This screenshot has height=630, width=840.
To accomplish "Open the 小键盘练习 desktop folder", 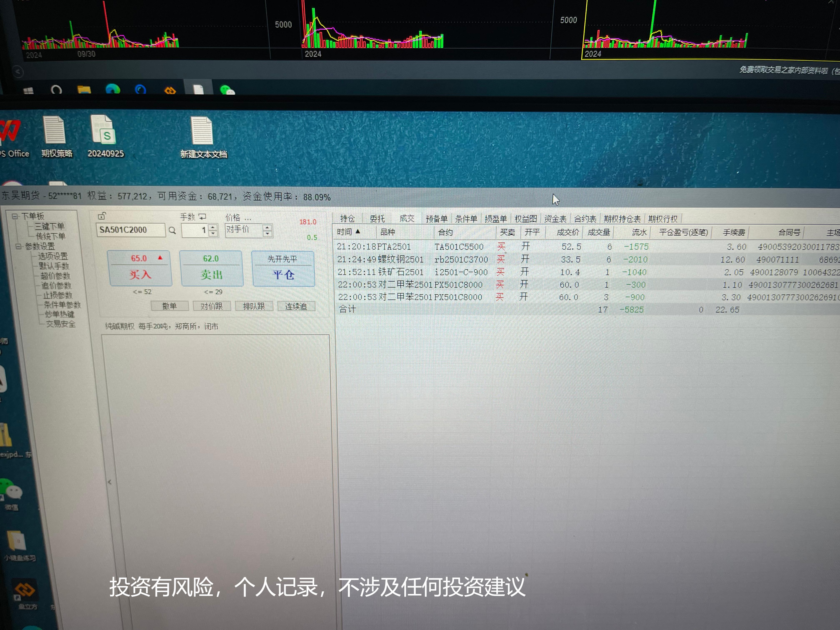I will pyautogui.click(x=19, y=546).
